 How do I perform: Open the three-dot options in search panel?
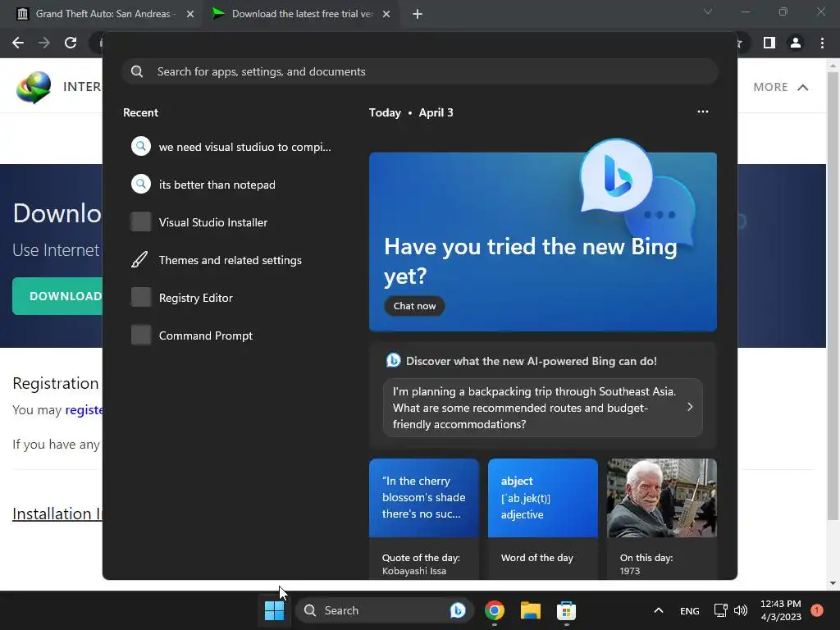[703, 112]
